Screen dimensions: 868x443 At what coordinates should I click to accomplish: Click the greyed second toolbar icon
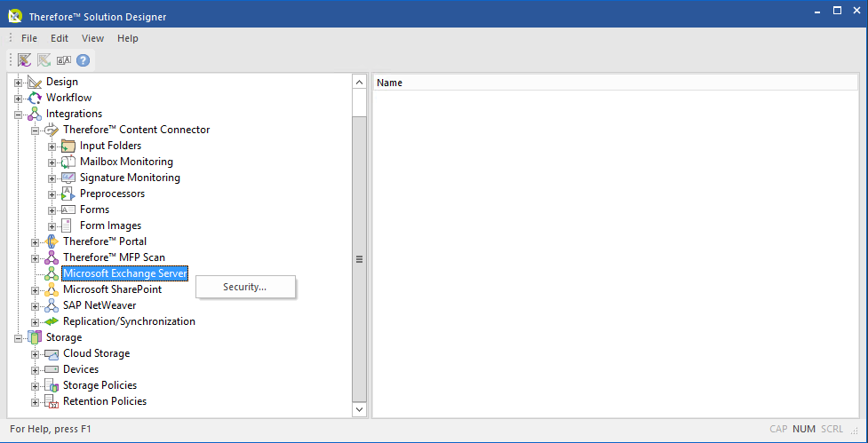pos(44,59)
